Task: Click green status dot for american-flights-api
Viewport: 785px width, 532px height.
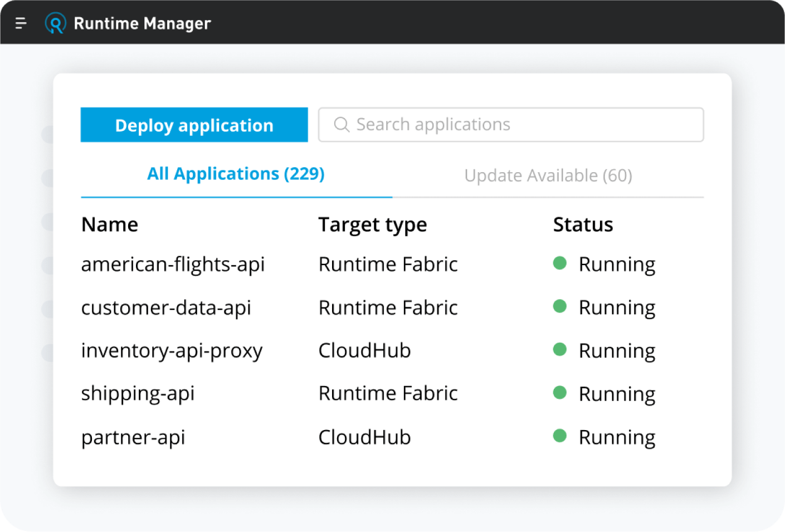Action: (559, 263)
